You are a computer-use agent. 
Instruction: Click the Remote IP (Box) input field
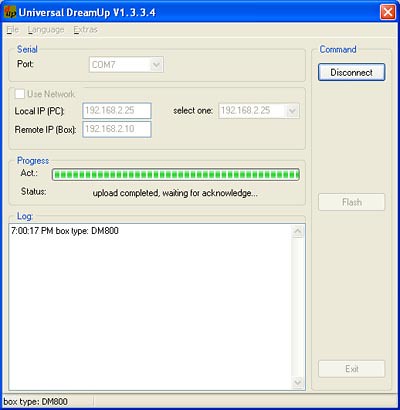tap(117, 129)
